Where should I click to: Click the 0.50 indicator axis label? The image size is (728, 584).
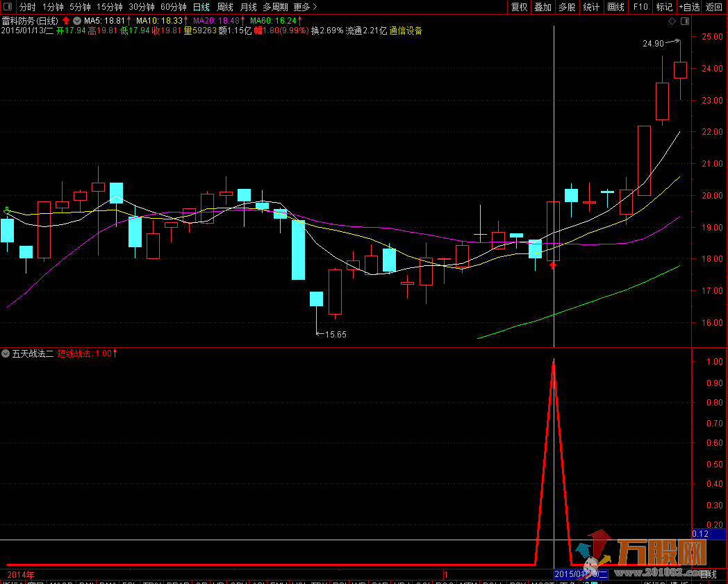(714, 465)
